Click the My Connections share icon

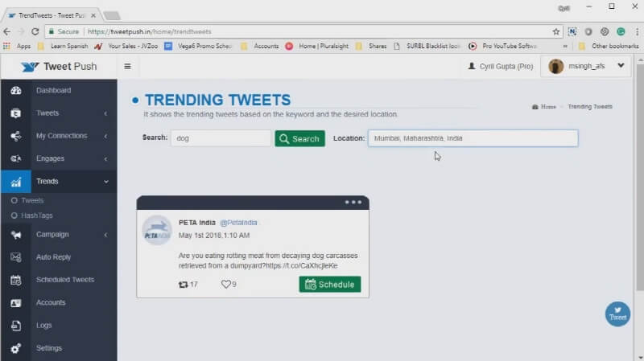(16, 136)
